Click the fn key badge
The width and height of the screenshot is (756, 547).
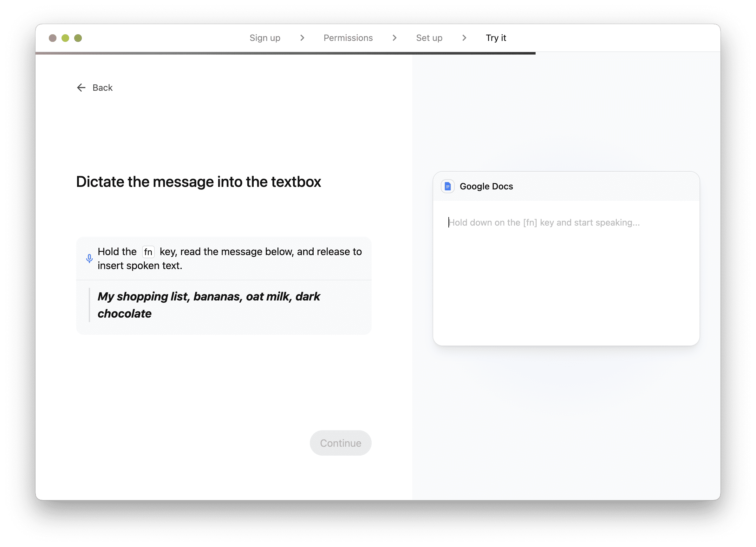pyautogui.click(x=148, y=252)
